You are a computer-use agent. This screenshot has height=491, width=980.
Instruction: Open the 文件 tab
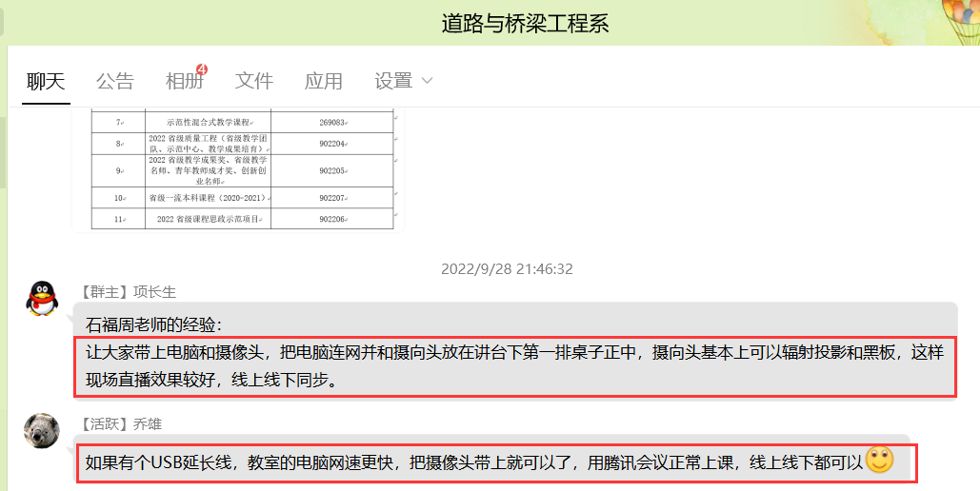(x=254, y=81)
